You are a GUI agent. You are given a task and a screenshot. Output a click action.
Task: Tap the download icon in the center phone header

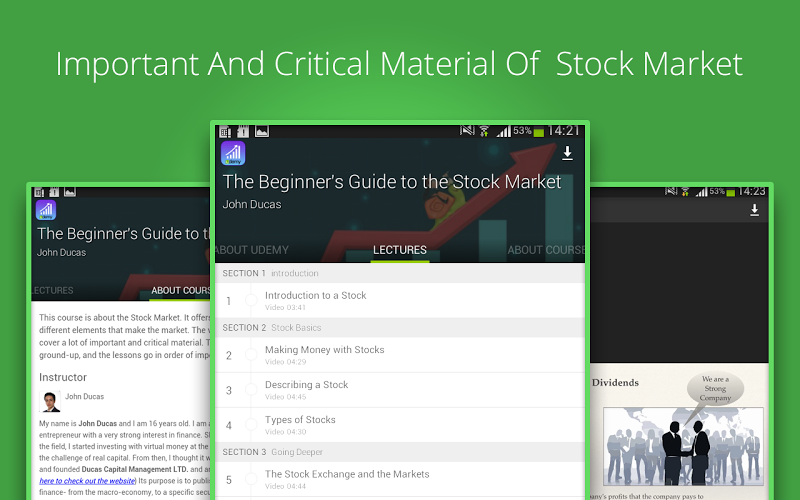click(567, 153)
